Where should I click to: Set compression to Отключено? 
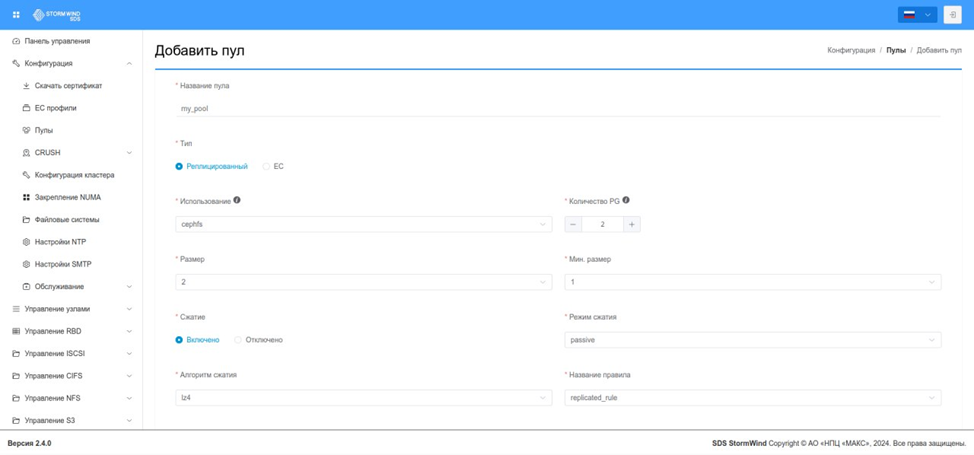(258, 340)
